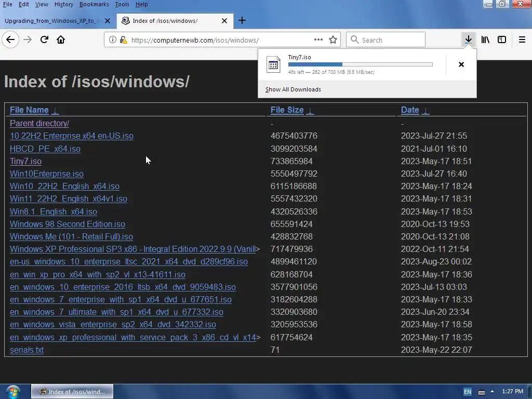Open serials.txt link
532x399 pixels.
click(x=27, y=350)
